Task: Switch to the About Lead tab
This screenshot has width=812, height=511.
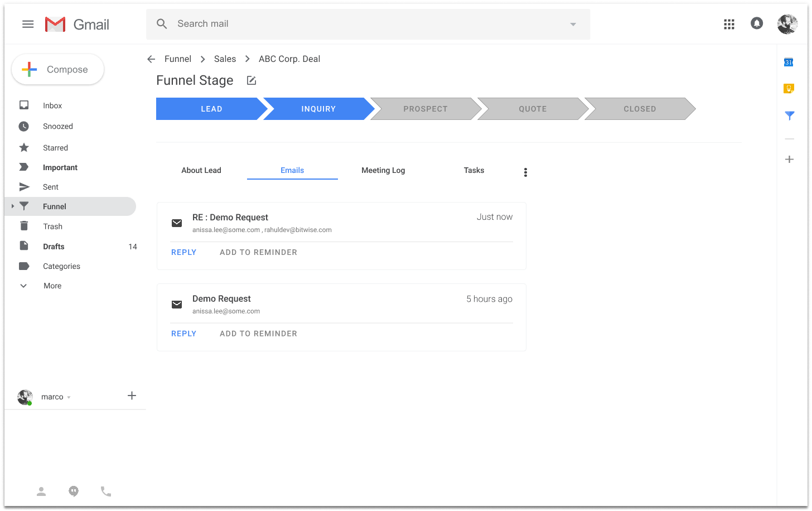Action: [201, 170]
